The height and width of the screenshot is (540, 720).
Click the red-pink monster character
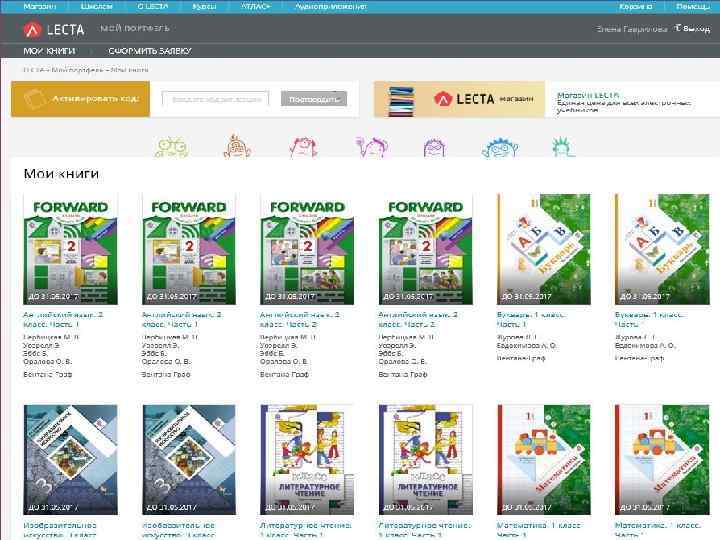[x=303, y=147]
